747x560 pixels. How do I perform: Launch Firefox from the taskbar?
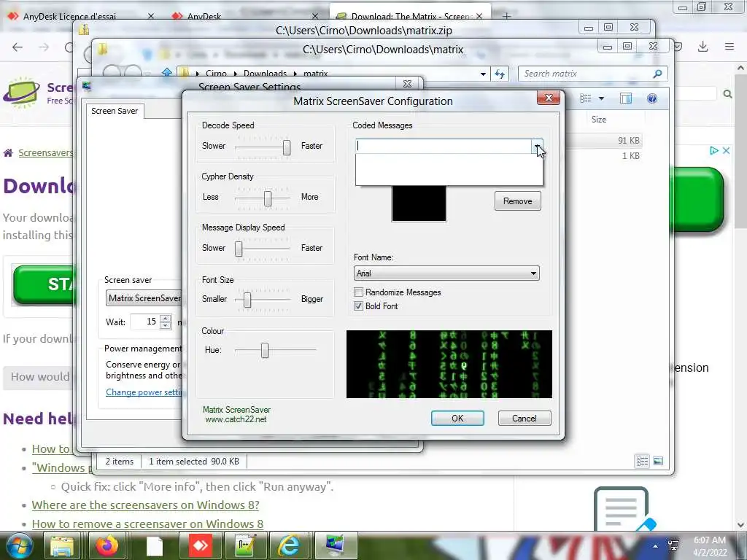point(107,546)
